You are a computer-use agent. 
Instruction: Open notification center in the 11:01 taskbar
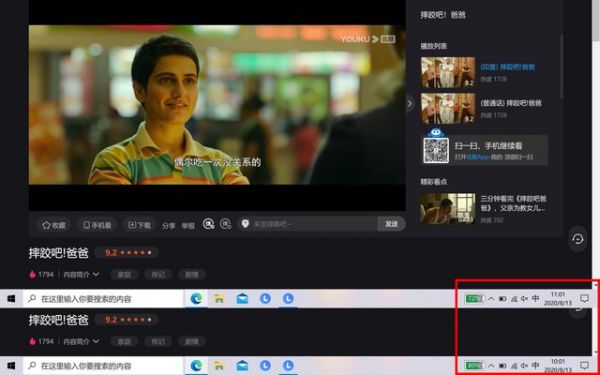(x=584, y=298)
